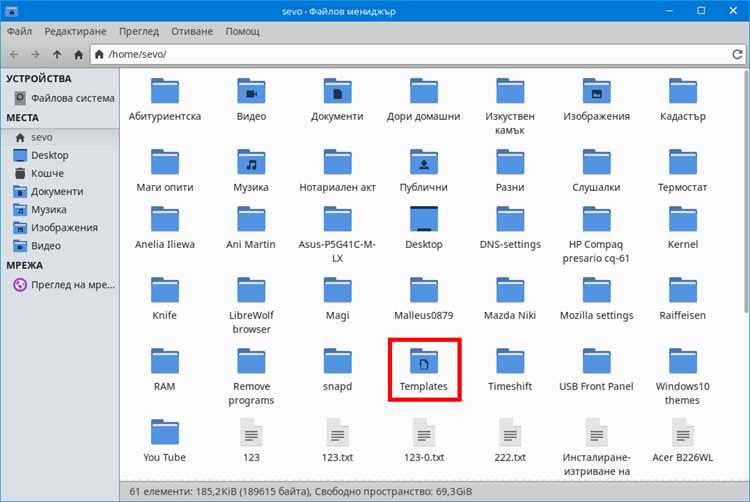Viewport: 750px width, 502px height.
Task: Open the Редактиране menu
Action: (75, 32)
